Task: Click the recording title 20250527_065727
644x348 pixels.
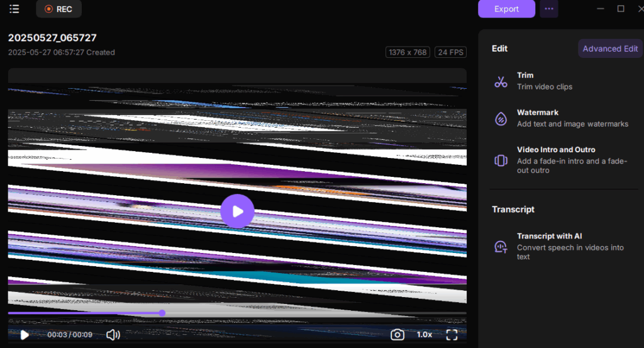Action: (52, 38)
